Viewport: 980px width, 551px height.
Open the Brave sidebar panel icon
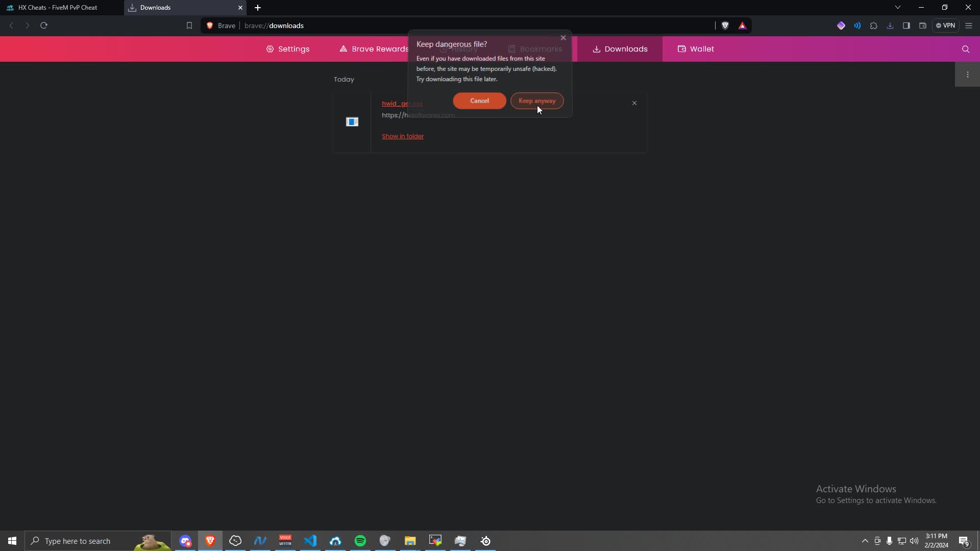click(x=906, y=26)
